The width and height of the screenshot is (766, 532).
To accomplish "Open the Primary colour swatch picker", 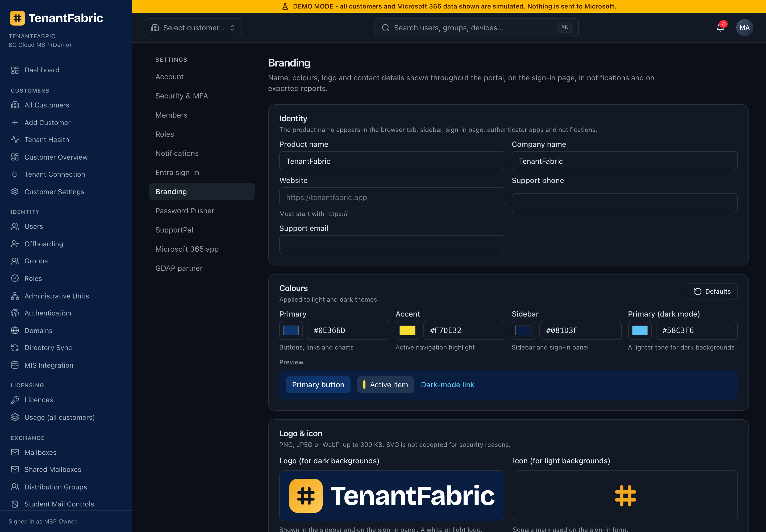I will click(x=291, y=330).
